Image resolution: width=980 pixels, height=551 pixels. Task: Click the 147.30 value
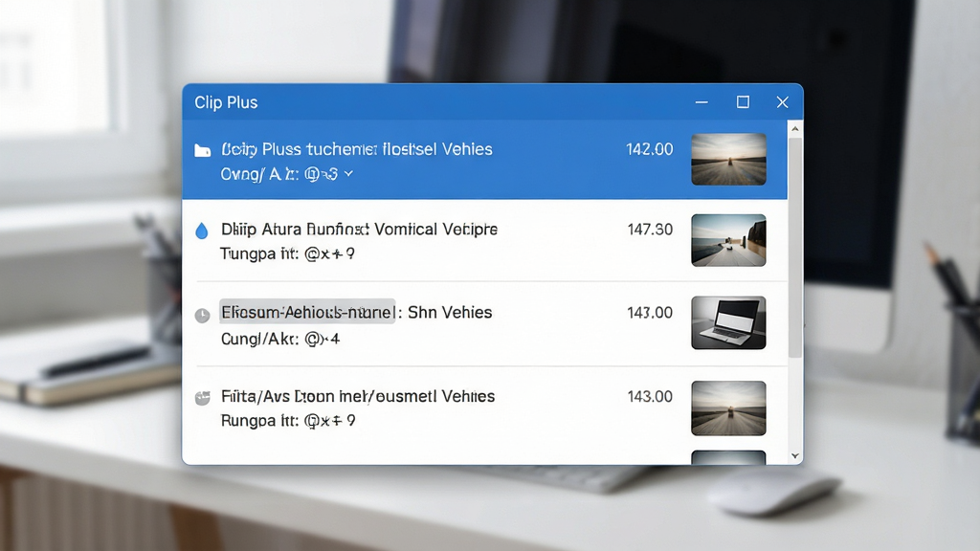coord(650,230)
